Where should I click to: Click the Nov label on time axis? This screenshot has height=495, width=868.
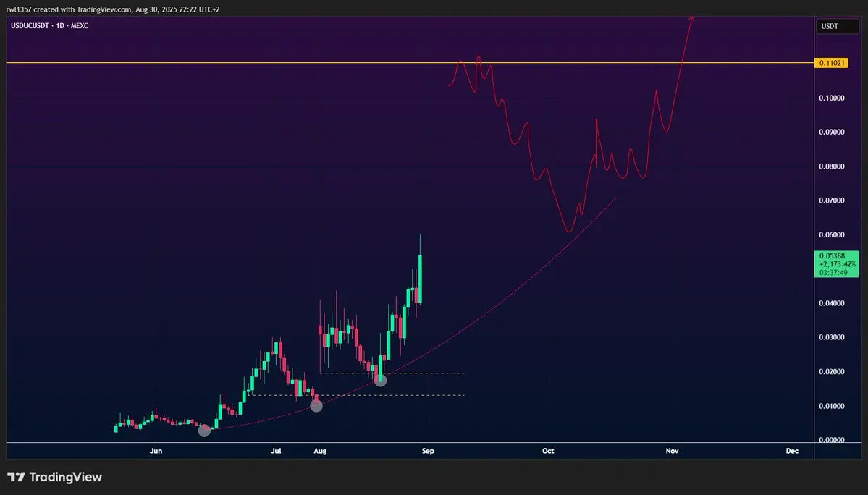click(x=672, y=451)
